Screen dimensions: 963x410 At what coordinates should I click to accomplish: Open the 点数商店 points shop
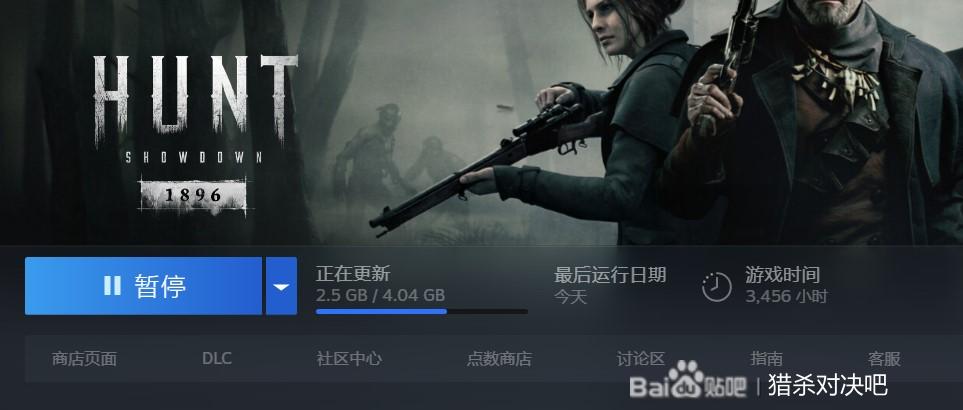click(x=499, y=358)
